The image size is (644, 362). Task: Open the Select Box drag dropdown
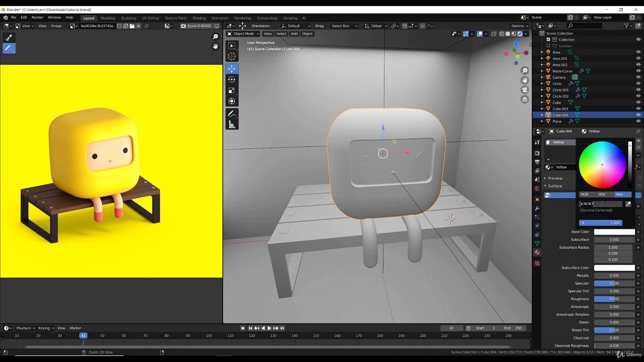(x=344, y=26)
